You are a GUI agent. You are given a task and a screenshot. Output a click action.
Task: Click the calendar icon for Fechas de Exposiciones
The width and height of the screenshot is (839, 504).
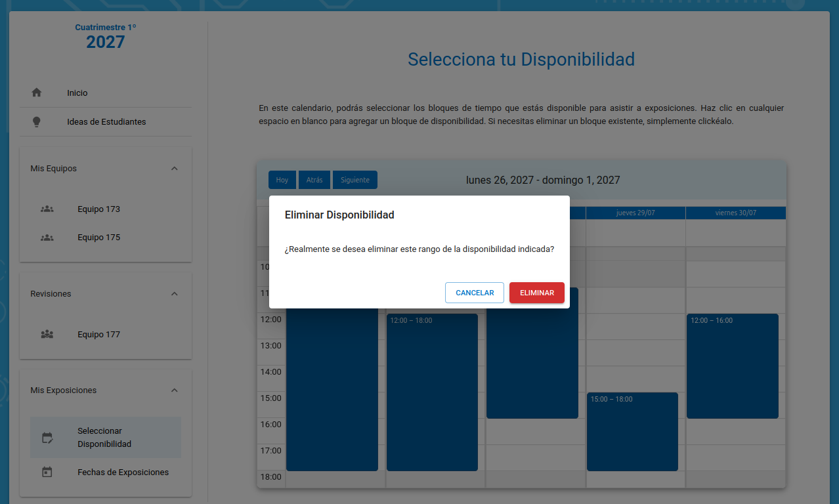coord(47,472)
